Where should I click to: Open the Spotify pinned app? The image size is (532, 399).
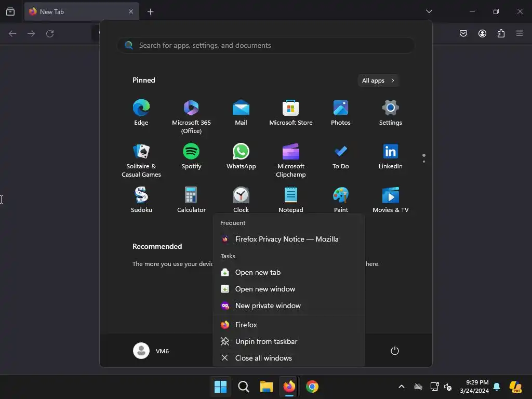coord(191,157)
